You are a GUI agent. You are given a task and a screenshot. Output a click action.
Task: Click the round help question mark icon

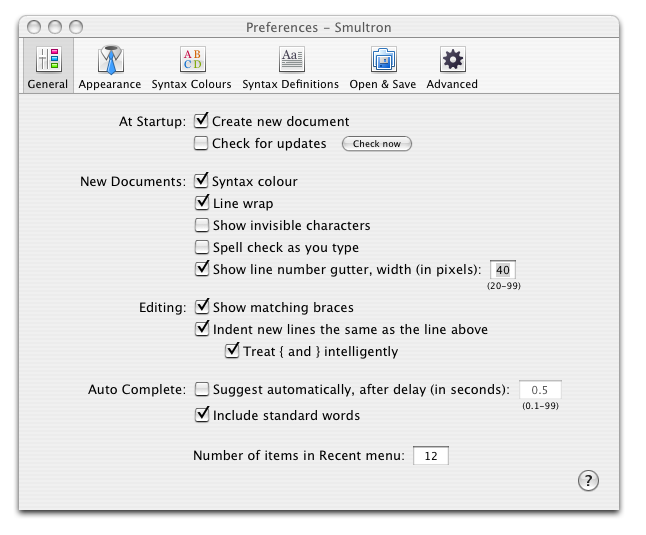[588, 481]
